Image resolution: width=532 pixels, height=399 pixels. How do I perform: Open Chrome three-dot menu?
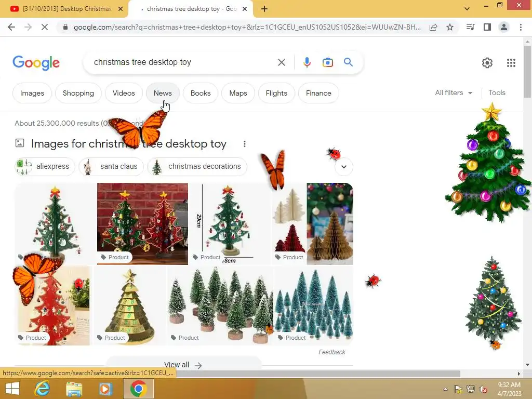click(521, 27)
